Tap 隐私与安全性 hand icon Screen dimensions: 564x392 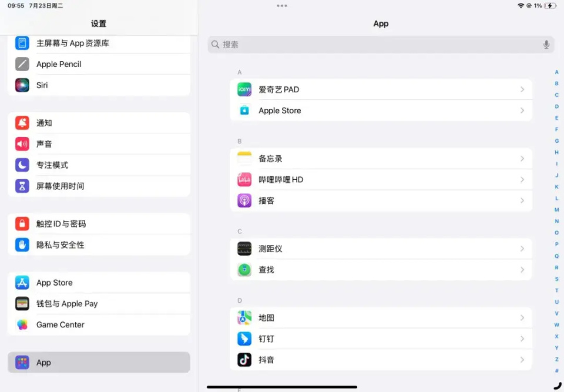pyautogui.click(x=22, y=244)
